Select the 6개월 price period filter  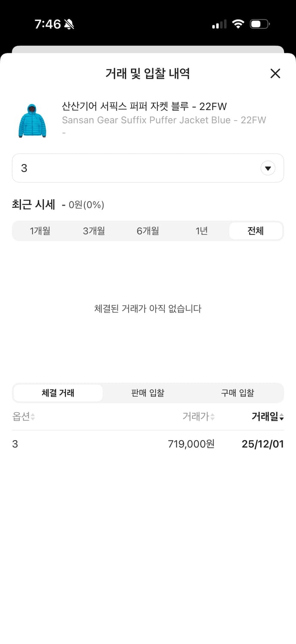[x=148, y=231]
